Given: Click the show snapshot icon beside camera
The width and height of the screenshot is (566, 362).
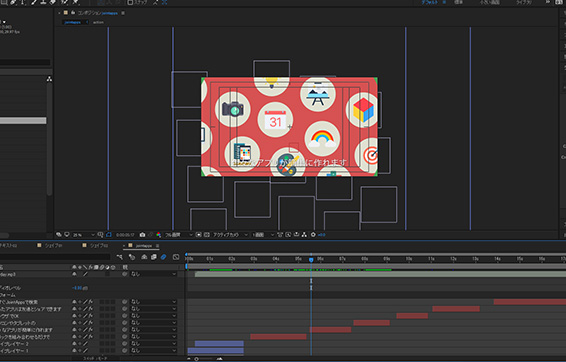Looking at the screenshot, I should click(x=151, y=235).
